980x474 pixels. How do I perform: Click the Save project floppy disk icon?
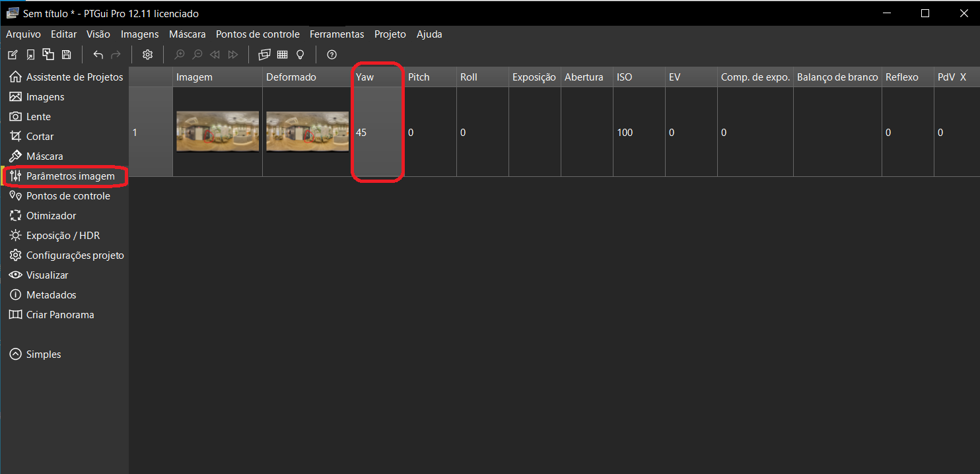(x=66, y=55)
